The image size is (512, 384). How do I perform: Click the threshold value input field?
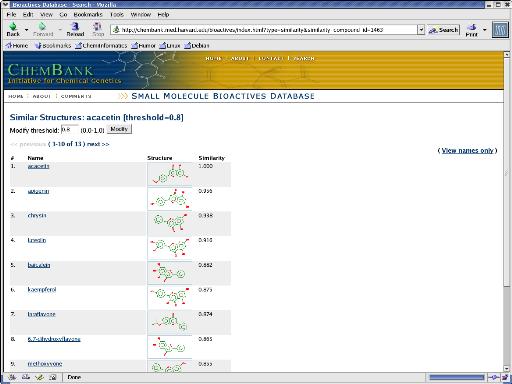pyautogui.click(x=70, y=130)
